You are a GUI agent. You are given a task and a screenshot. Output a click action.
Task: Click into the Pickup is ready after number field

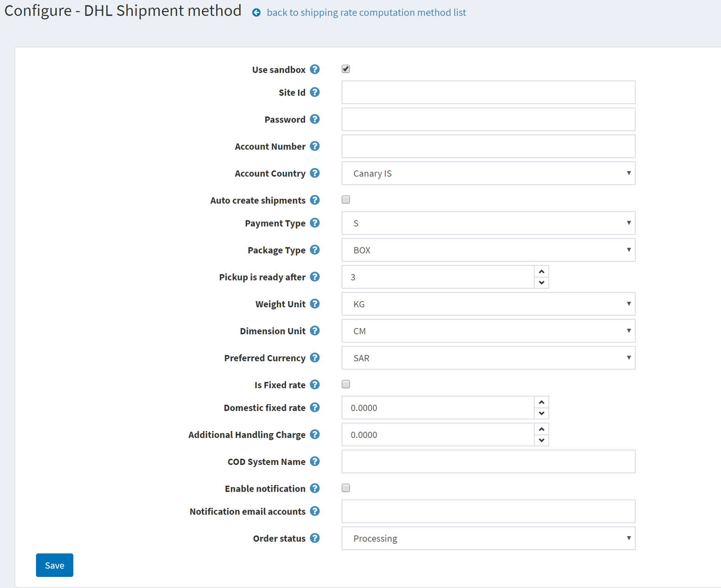pyautogui.click(x=438, y=277)
